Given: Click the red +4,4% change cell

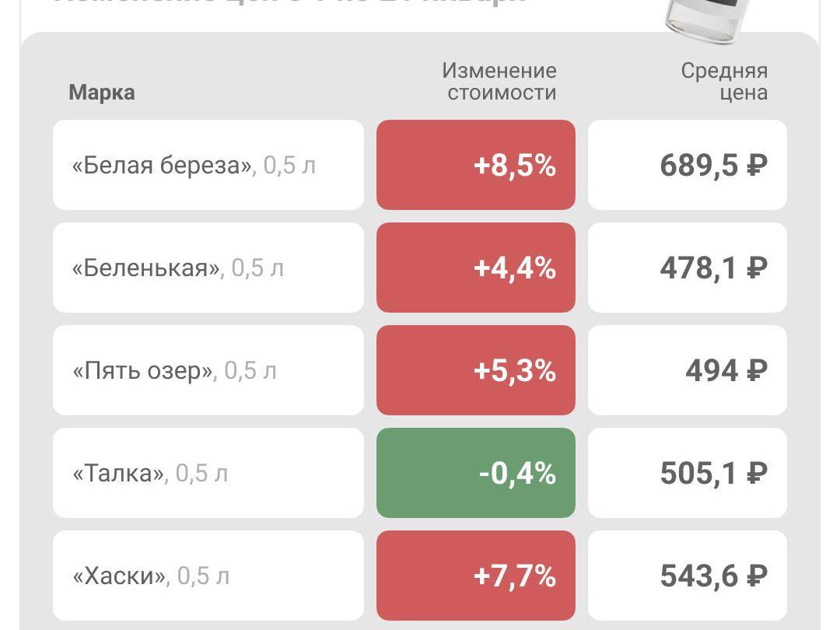Looking at the screenshot, I should 476,268.
